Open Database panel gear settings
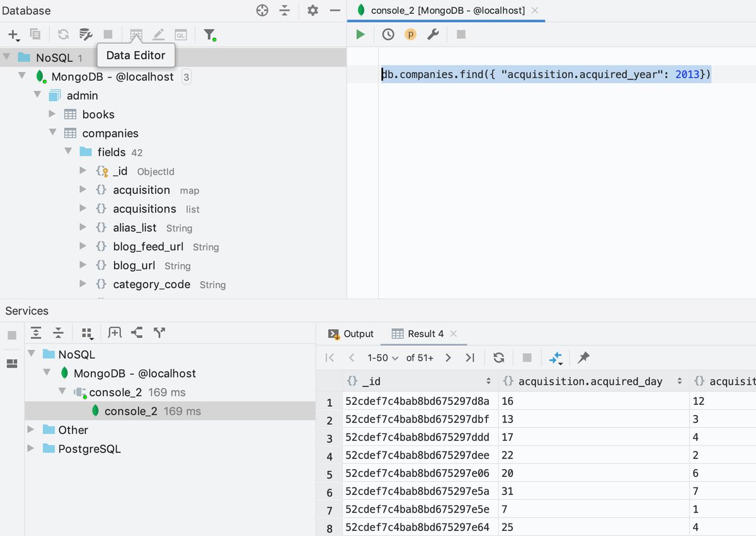The image size is (756, 536). 313,10
